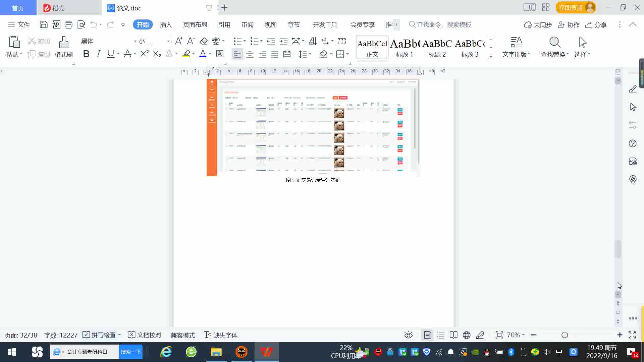The height and width of the screenshot is (362, 644).
Task: Click the font color red A swatch
Action: (x=203, y=54)
